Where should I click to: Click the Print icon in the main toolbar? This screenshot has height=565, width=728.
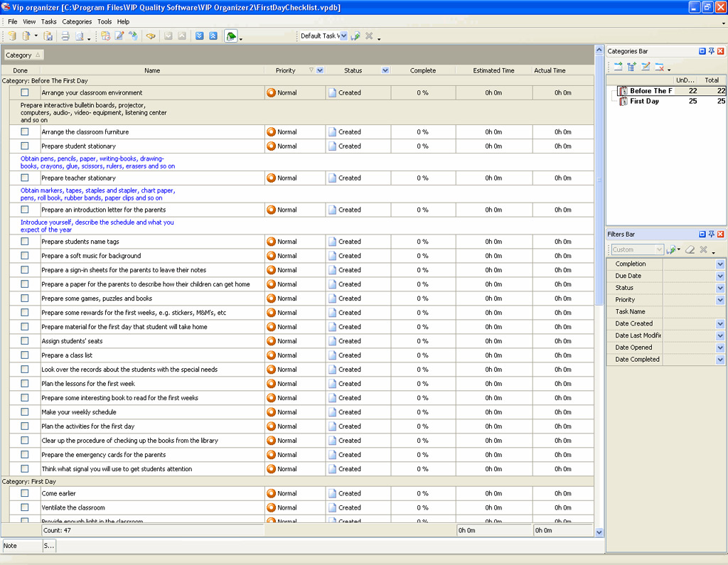point(65,36)
